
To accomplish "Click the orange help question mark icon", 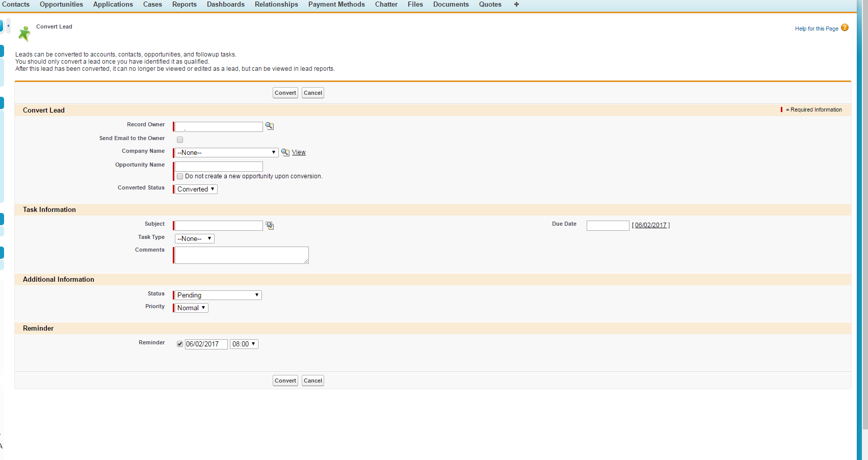I will pyautogui.click(x=845, y=28).
